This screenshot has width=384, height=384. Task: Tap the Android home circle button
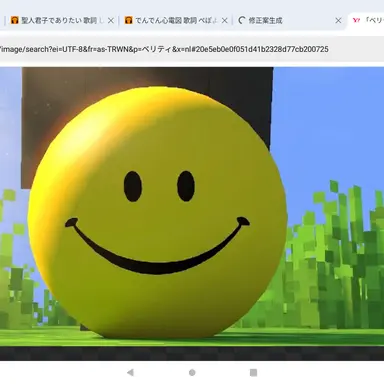pyautogui.click(x=192, y=372)
